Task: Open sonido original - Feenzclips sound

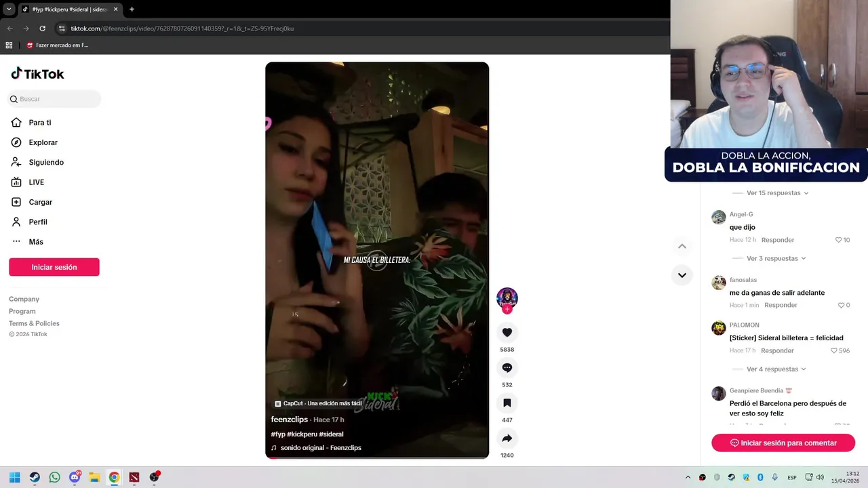Action: point(316,448)
